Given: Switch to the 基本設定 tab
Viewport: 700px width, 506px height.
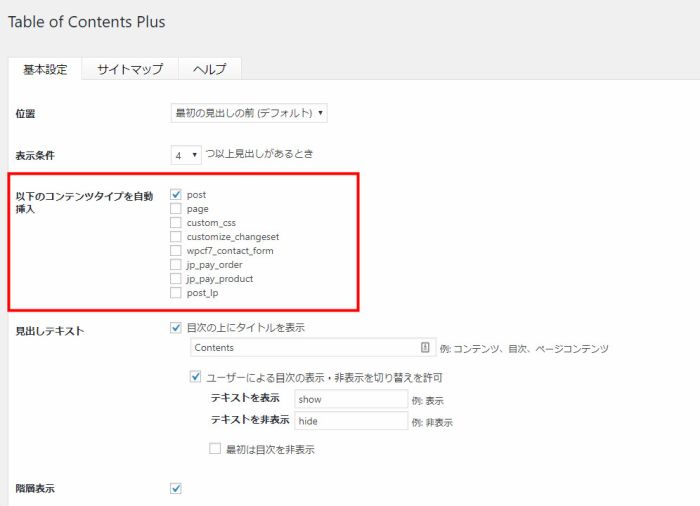Looking at the screenshot, I should 45,69.
